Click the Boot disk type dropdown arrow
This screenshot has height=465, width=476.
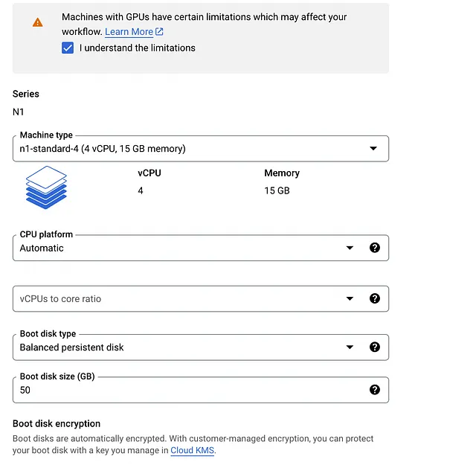(x=350, y=347)
